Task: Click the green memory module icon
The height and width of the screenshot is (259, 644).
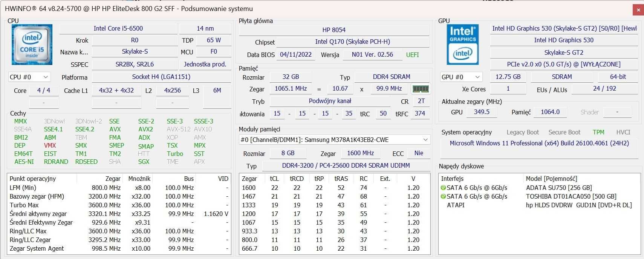Action: tap(421, 89)
